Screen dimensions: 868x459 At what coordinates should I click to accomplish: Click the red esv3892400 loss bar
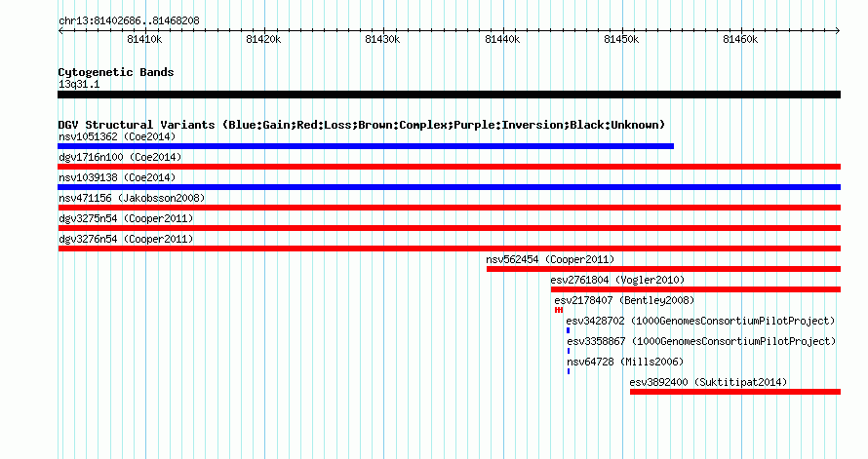(x=735, y=392)
